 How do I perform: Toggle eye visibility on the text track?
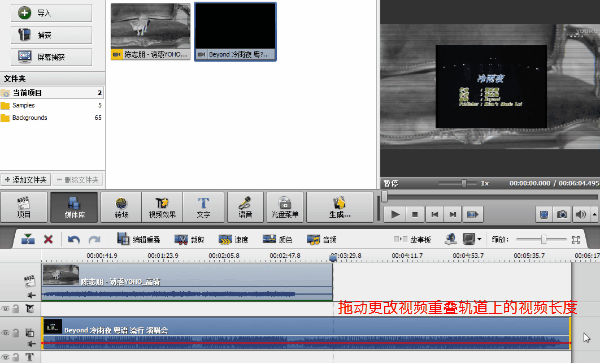point(5,357)
